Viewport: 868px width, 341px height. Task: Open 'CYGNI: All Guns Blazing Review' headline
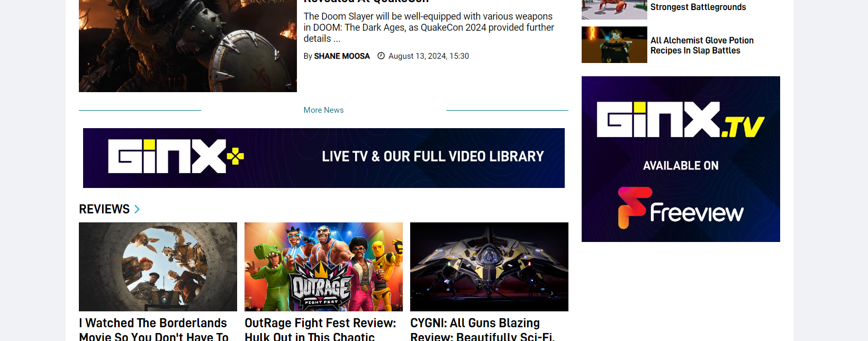(x=482, y=329)
